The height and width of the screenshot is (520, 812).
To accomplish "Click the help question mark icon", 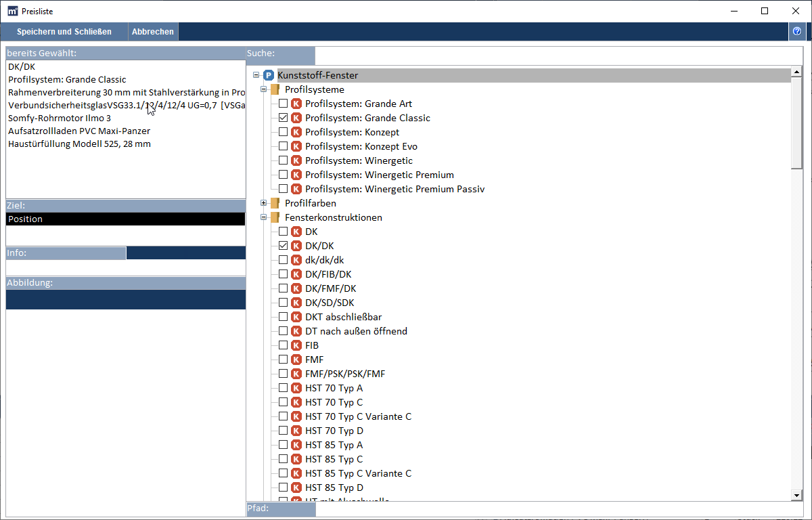I will tap(796, 32).
